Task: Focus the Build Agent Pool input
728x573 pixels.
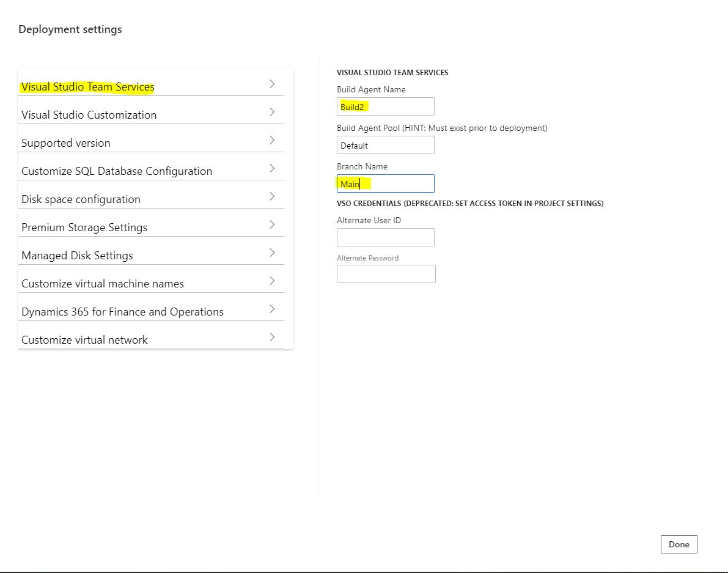Action: pos(385,146)
